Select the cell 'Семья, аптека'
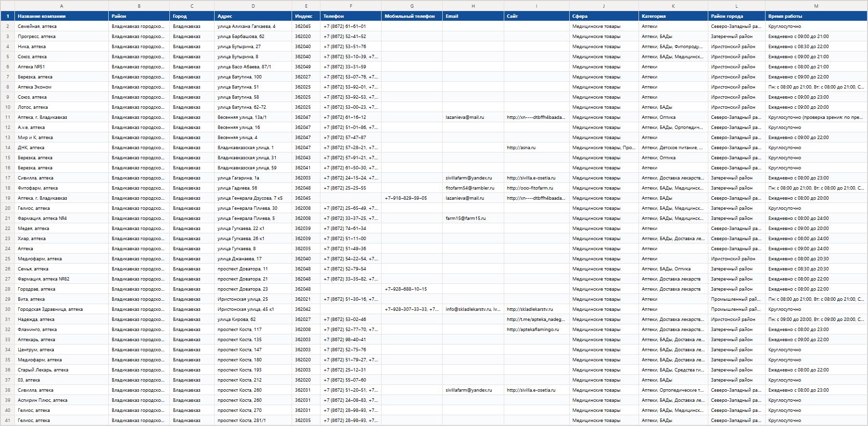 click(x=62, y=269)
